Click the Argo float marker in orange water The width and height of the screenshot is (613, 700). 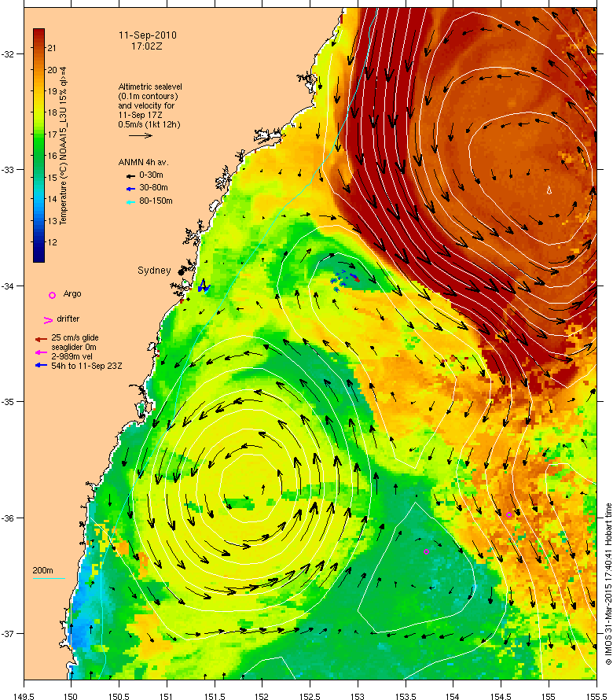508,514
